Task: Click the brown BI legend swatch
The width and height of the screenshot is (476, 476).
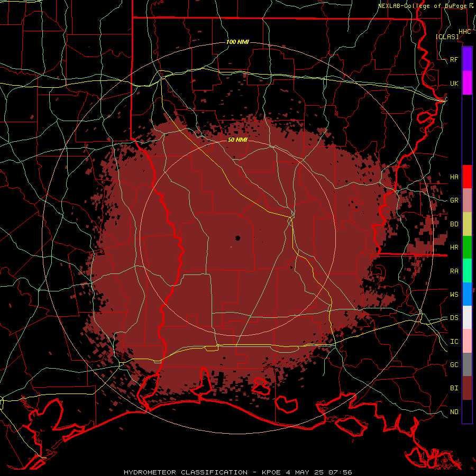Action: tap(467, 388)
